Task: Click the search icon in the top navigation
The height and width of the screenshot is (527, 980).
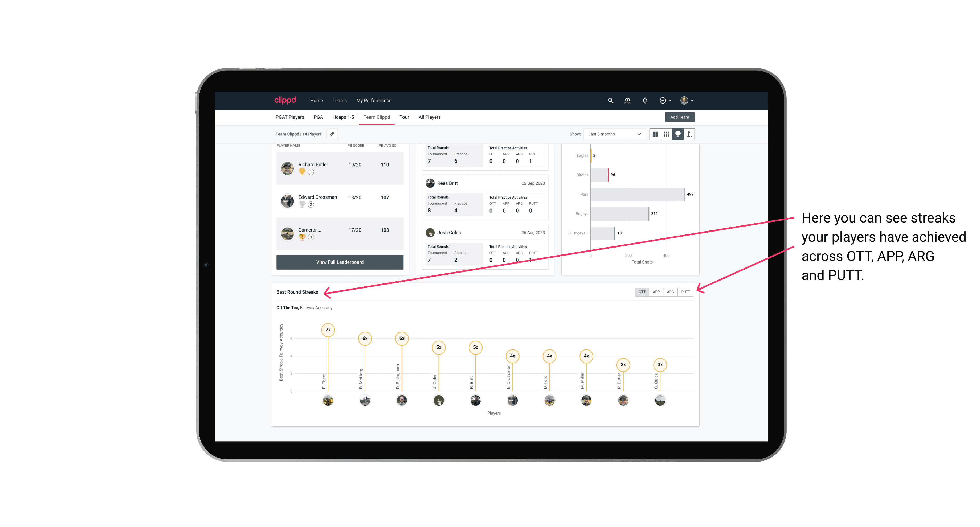Action: [x=610, y=101]
